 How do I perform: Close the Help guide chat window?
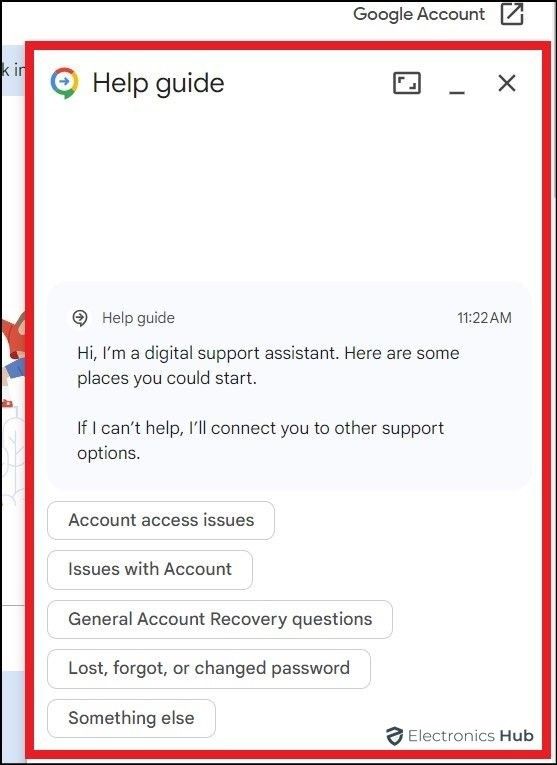507,83
